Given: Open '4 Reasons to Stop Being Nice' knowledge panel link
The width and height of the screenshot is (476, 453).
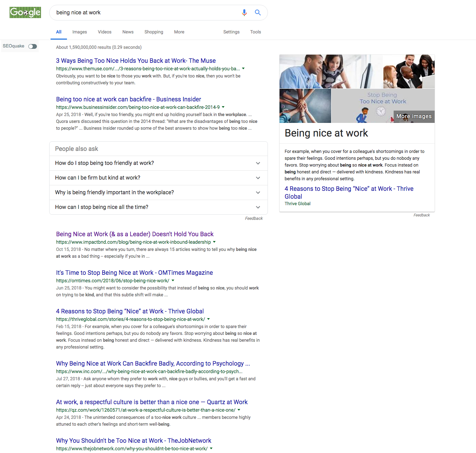Looking at the screenshot, I should (x=349, y=193).
